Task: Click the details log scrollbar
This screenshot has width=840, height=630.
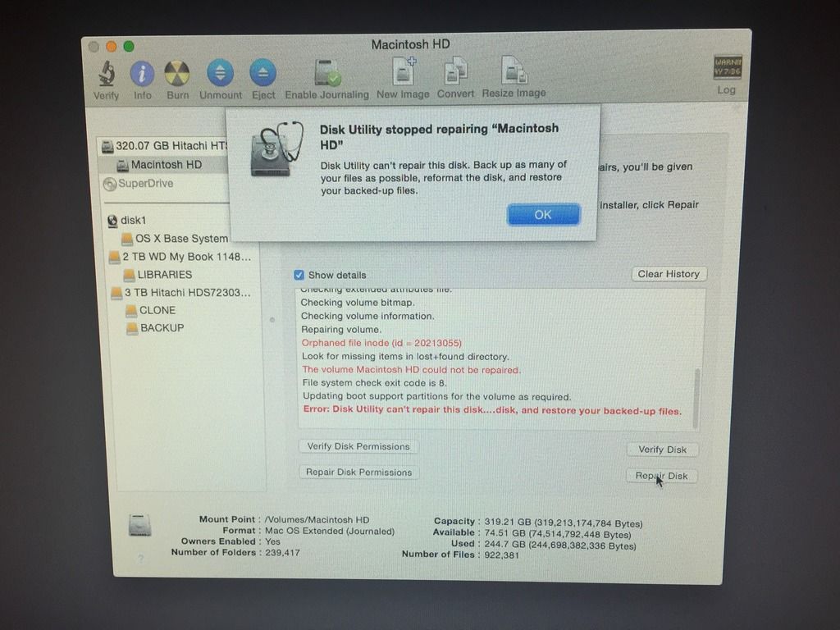Action: (697, 397)
